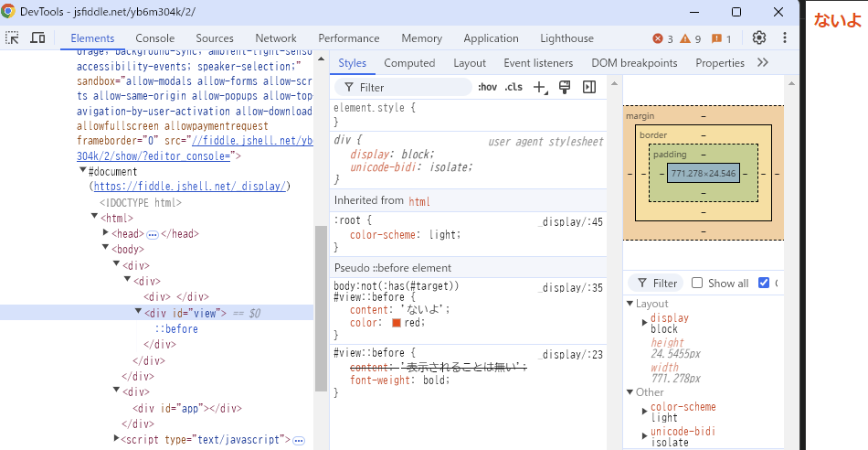Select the Computed sidebar tab
Image resolution: width=868 pixels, height=450 pixels.
click(x=409, y=63)
